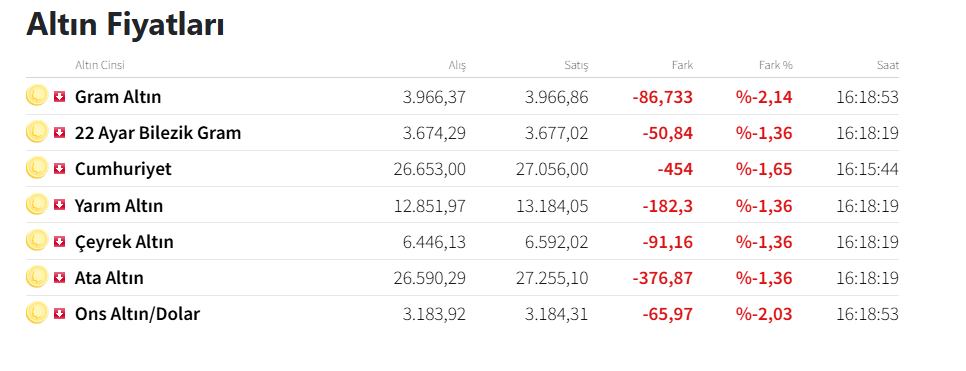Click the coin icon beside Ons Altın/Dolar
The image size is (966, 371).
37,313
